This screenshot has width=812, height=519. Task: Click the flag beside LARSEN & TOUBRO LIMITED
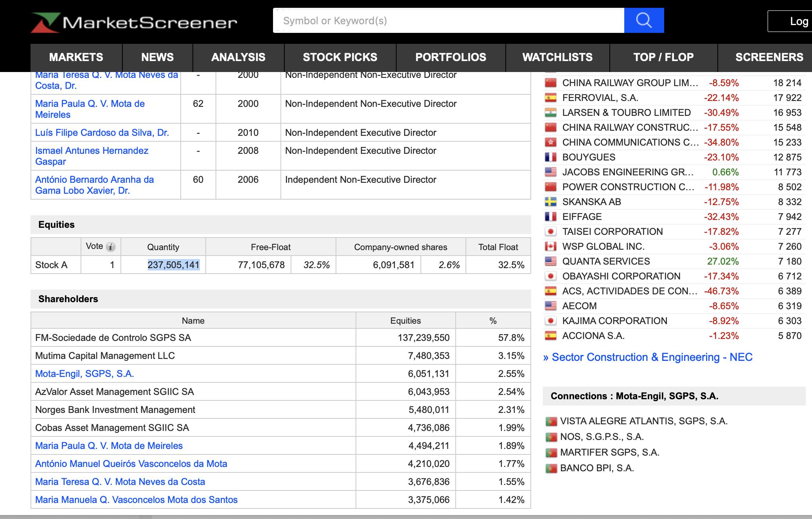[x=550, y=113]
